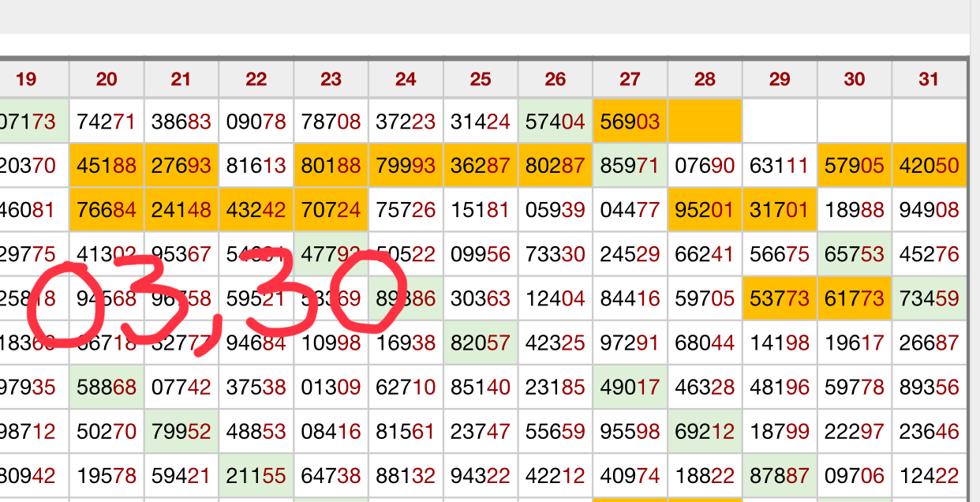Image resolution: width=980 pixels, height=502 pixels.
Task: Click column header 20
Action: (107, 79)
